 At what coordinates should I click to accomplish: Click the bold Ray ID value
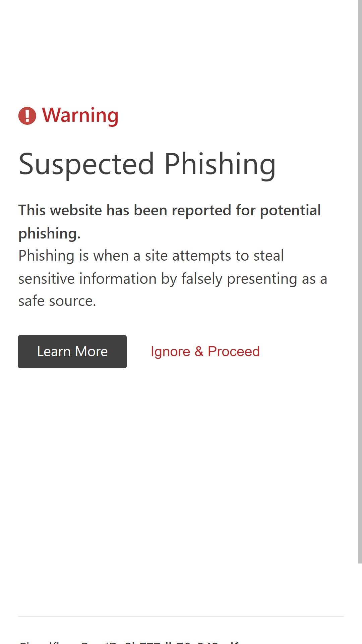[x=181, y=642]
